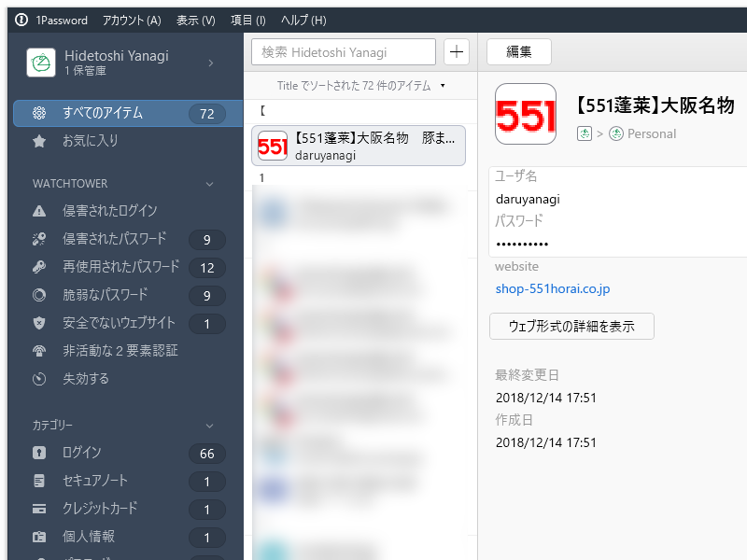Click the ログイン category icon

click(39, 453)
